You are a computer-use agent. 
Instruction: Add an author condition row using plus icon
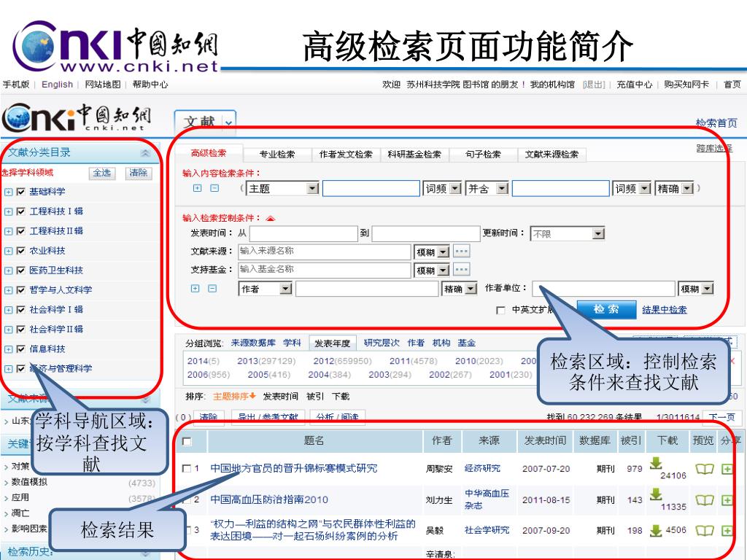point(196,288)
